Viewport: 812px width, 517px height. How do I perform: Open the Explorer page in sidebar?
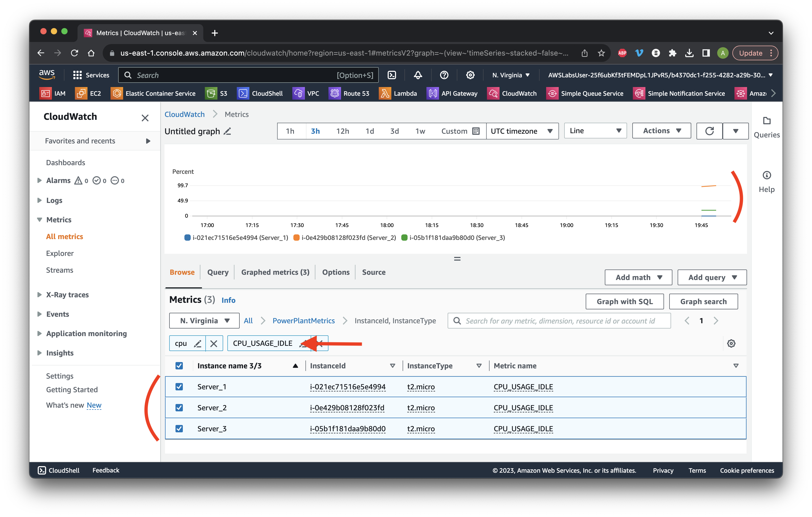click(60, 253)
